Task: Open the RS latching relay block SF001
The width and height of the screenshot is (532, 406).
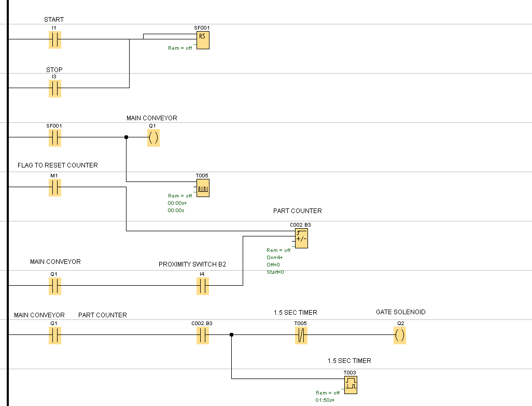Action: 203,40
